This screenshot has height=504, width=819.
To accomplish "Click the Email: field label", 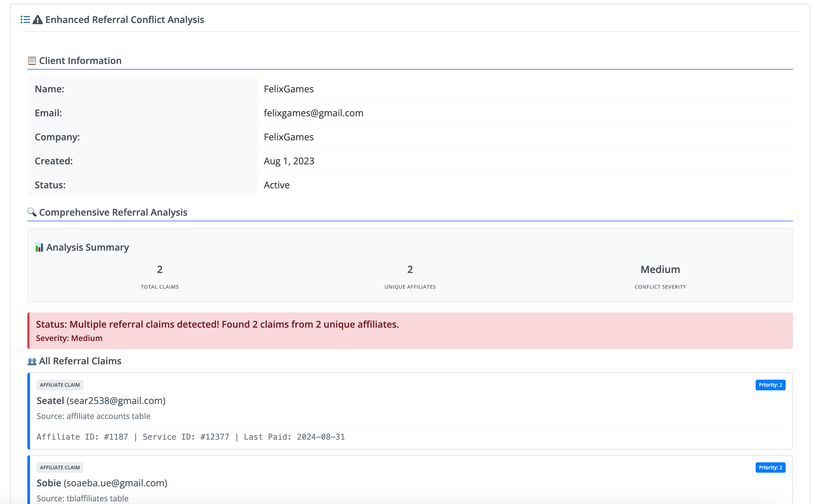I will (x=48, y=113).
